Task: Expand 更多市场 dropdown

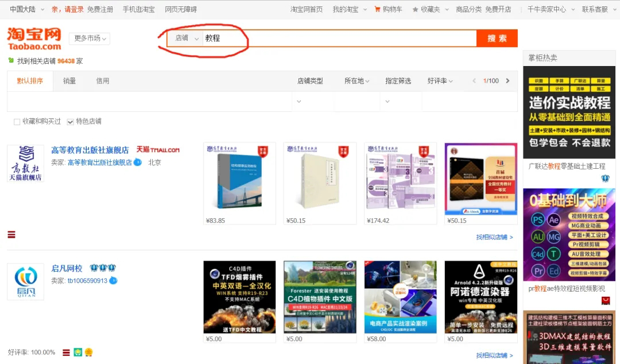Action: pyautogui.click(x=90, y=38)
